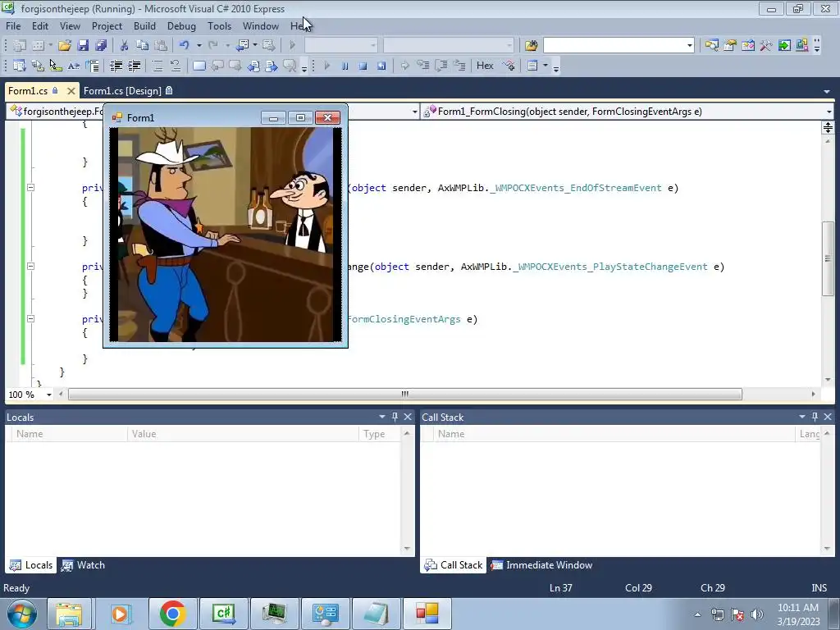840x630 pixels.
Task: Stop debugging with the square icon
Action: click(x=363, y=66)
